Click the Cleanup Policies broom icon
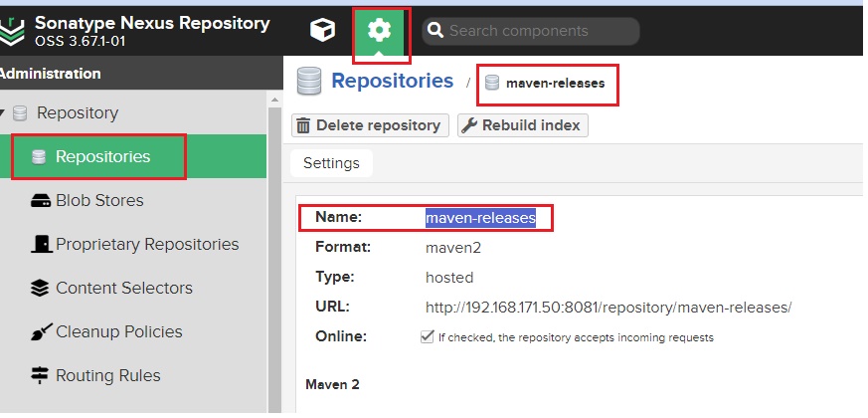This screenshot has width=868, height=418. coord(40,332)
